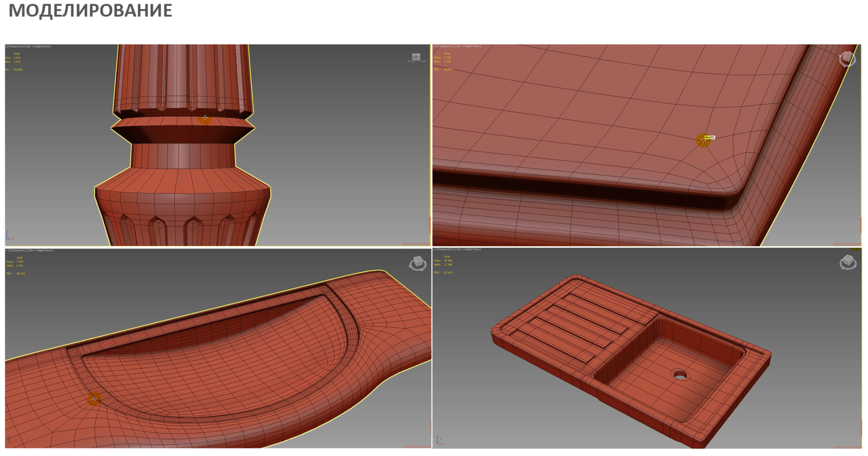The height and width of the screenshot is (456, 868).
Task: Click the ViewCube in the tabletop corner viewport
Action: coord(847,58)
